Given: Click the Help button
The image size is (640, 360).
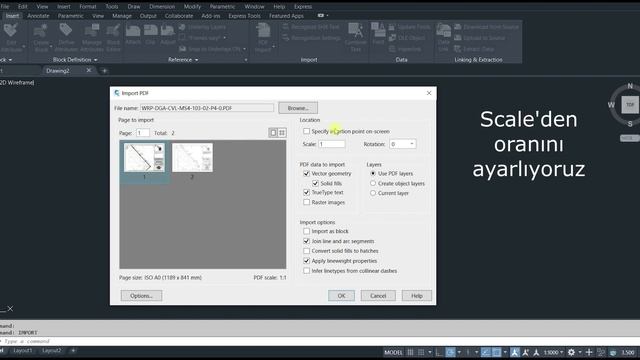Looking at the screenshot, I should click(417, 296).
